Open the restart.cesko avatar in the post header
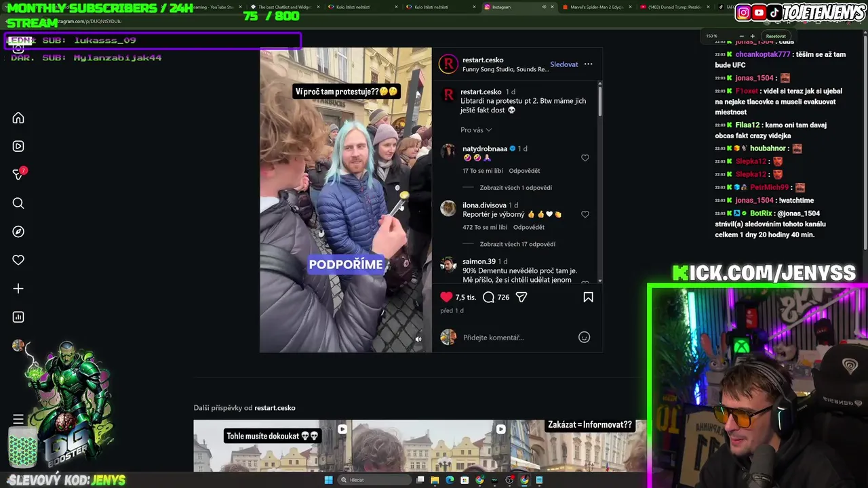868x488 pixels. (x=448, y=64)
